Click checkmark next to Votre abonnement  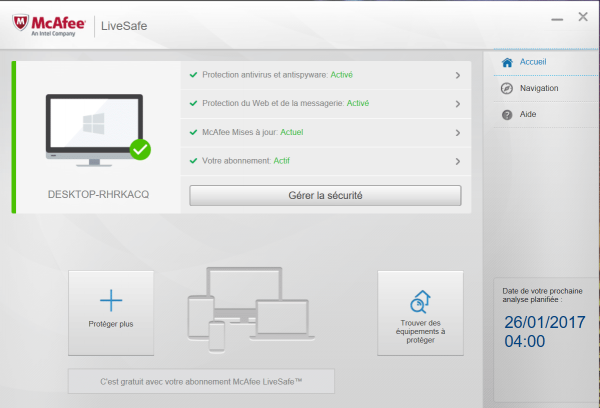point(194,161)
